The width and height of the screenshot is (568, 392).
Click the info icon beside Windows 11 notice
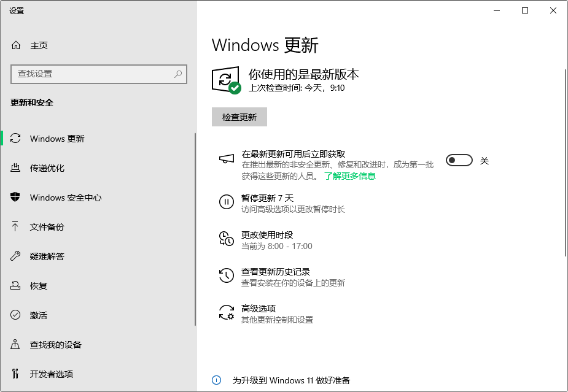(216, 380)
